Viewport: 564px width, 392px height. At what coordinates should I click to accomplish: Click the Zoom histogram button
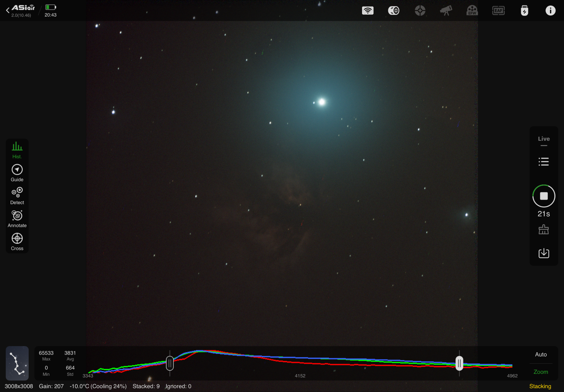coord(541,372)
